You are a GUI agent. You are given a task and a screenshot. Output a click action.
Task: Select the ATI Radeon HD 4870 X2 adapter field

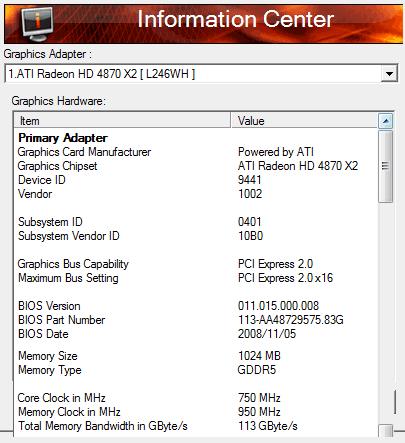coord(201,73)
